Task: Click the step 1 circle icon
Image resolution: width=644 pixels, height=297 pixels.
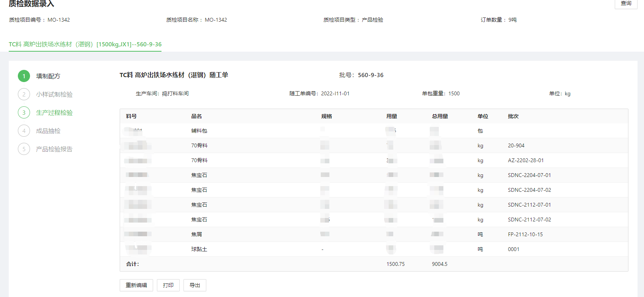Action: [x=24, y=76]
